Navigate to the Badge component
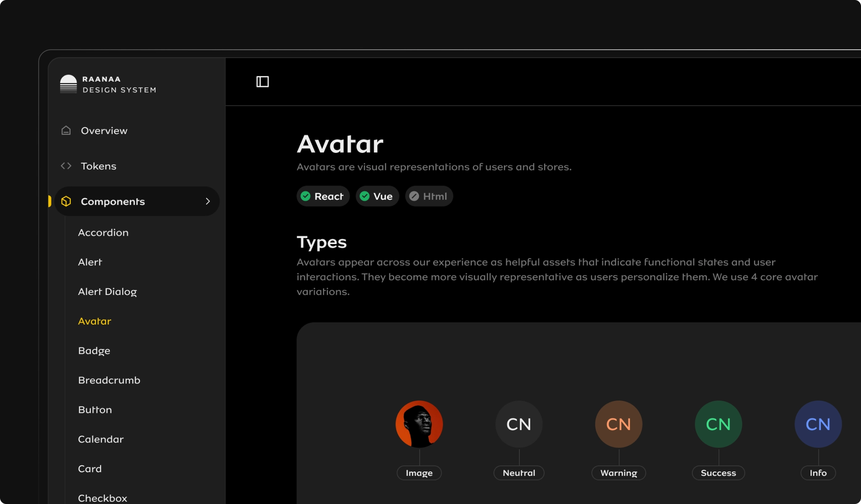 (x=94, y=351)
